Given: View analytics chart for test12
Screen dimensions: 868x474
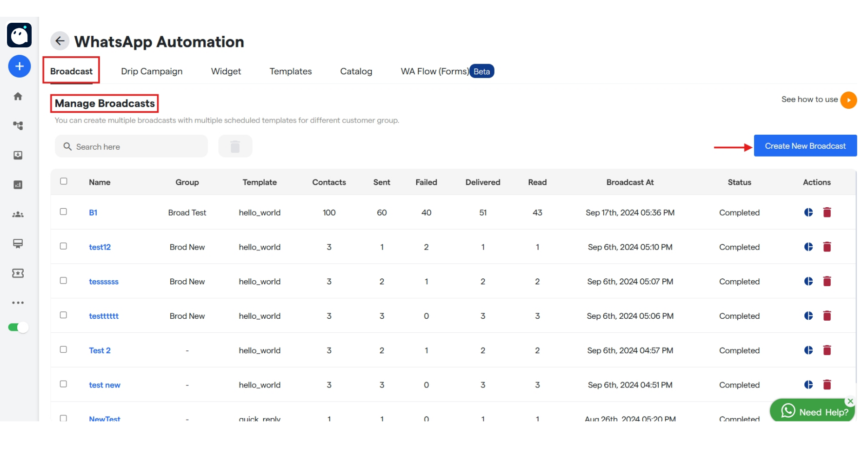Looking at the screenshot, I should click(x=808, y=247).
